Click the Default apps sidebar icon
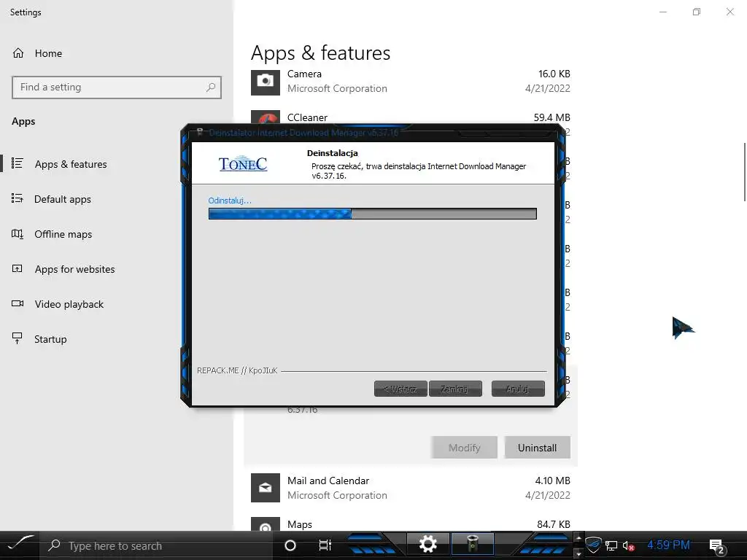The image size is (747, 560). pyautogui.click(x=18, y=198)
